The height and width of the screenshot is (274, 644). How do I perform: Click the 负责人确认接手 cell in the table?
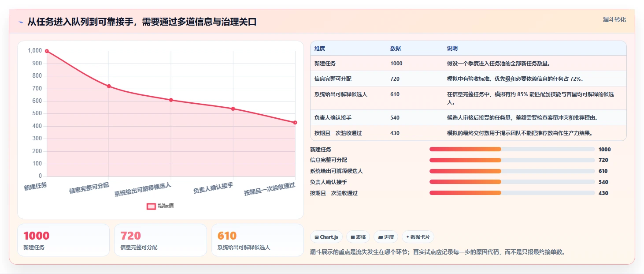tap(333, 117)
